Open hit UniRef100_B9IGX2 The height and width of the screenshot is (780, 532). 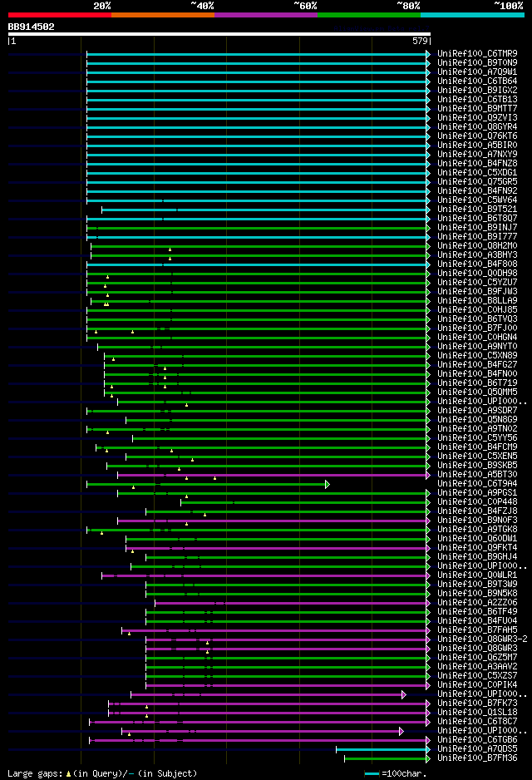tap(477, 90)
